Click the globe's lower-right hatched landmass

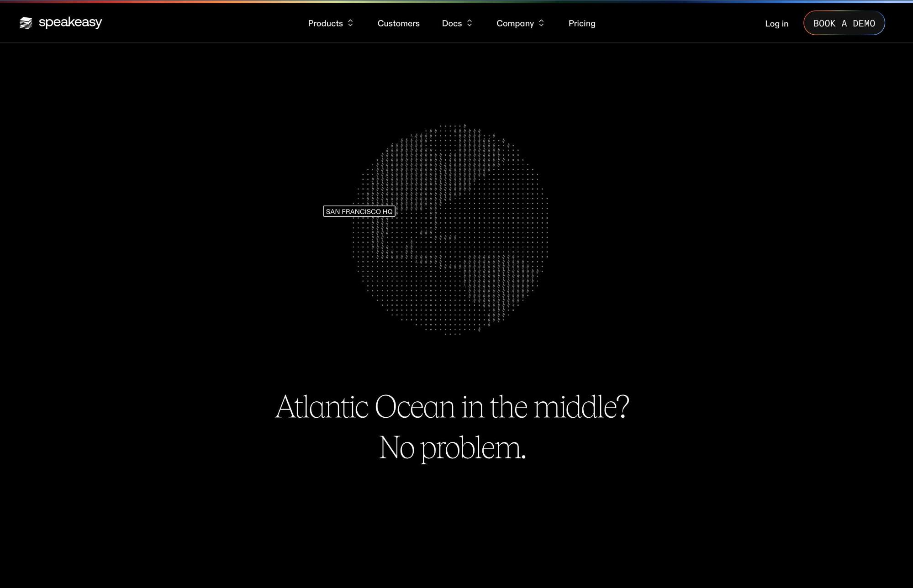tap(498, 283)
